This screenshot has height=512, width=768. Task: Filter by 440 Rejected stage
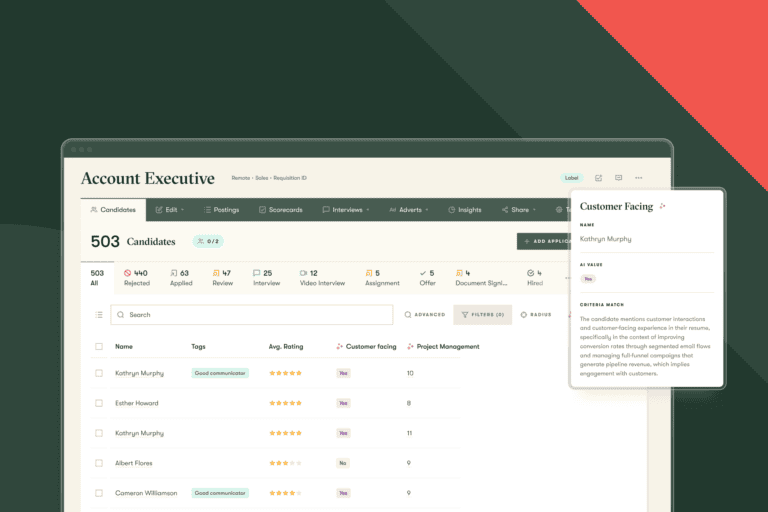(137, 278)
